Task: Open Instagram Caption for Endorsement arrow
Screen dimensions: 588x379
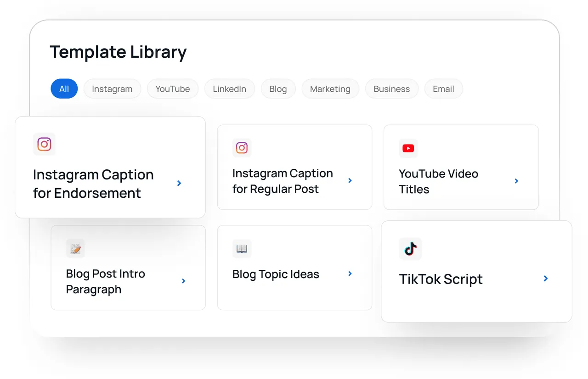Action: 179,183
